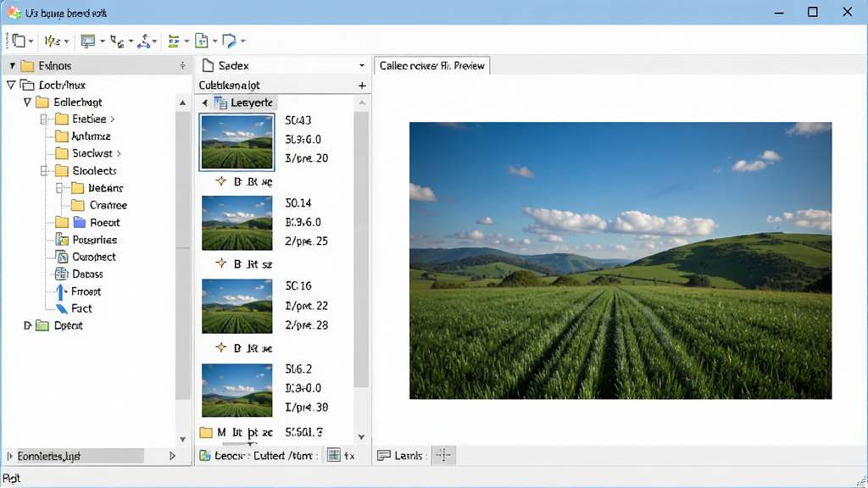Select the Debans subfolder

click(x=97, y=188)
